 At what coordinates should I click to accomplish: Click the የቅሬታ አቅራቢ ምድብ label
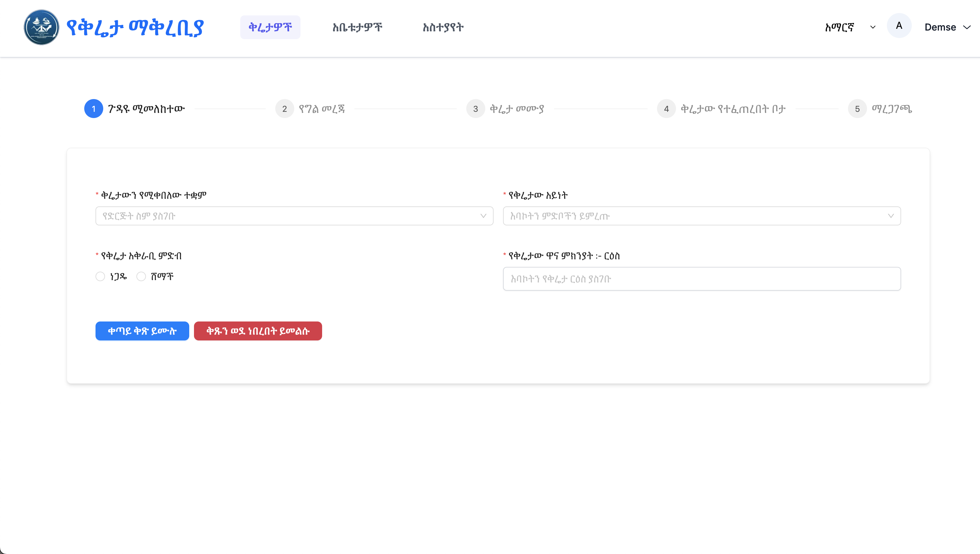pyautogui.click(x=141, y=256)
